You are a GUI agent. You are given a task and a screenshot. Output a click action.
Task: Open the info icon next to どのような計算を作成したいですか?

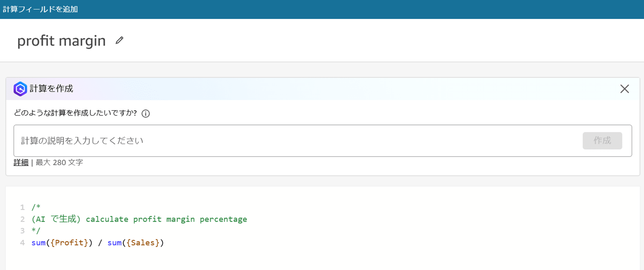(146, 113)
